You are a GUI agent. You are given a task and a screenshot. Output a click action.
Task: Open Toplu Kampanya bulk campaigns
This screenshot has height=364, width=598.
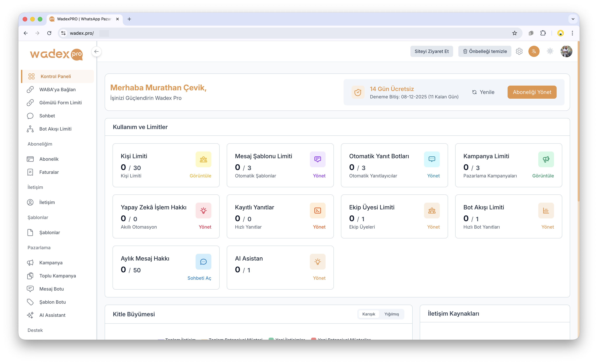pos(57,276)
